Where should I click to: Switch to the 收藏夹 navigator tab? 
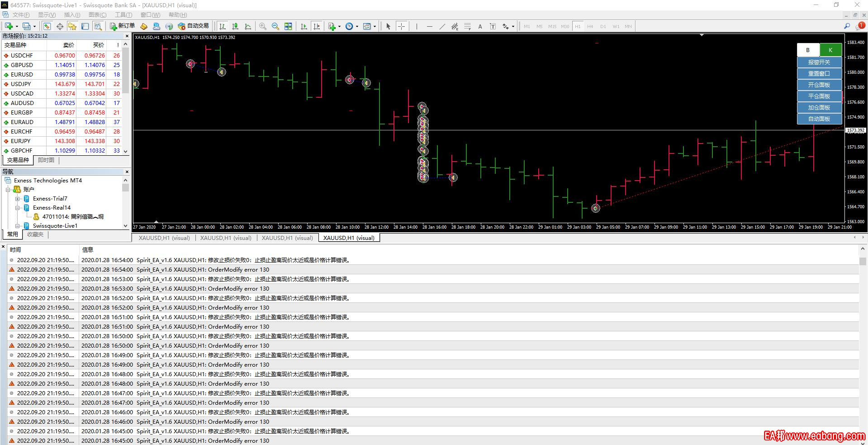[35, 234]
